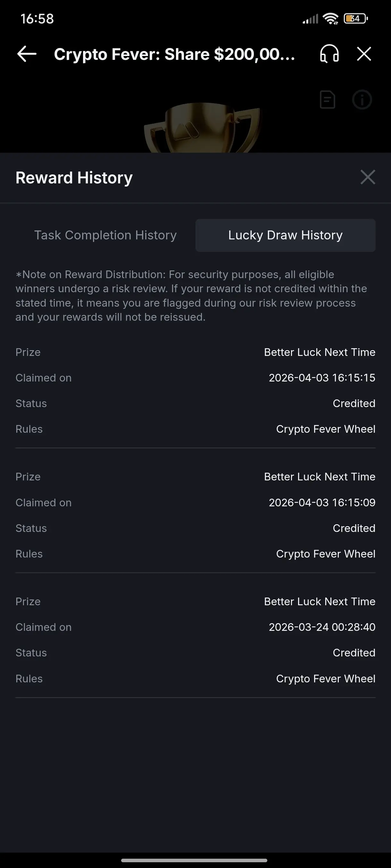Tap the battery indicator showing 34
391x868 pixels.
(x=355, y=19)
